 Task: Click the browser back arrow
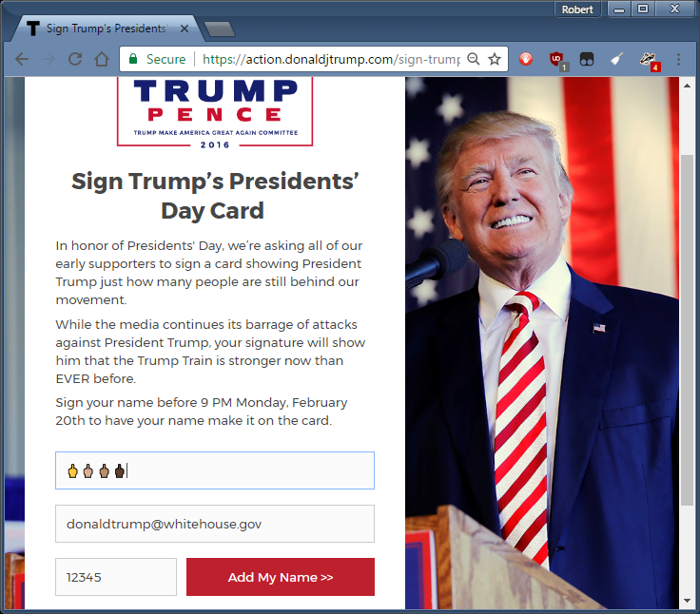coord(22,59)
